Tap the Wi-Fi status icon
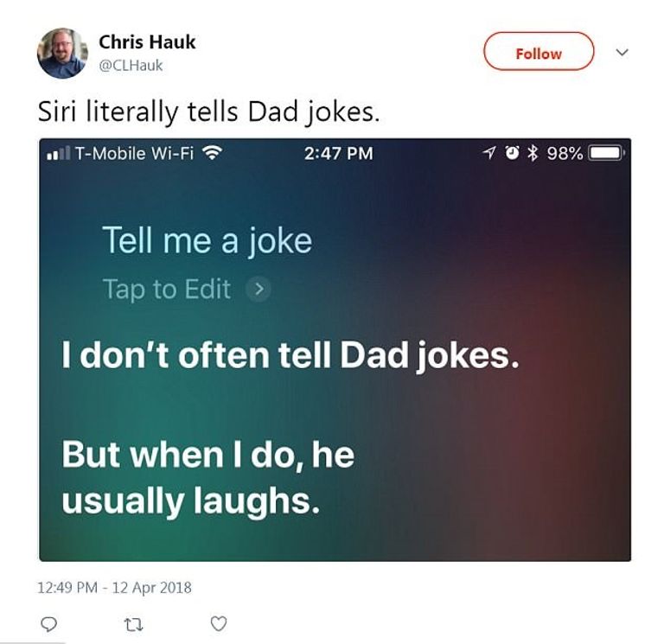 point(211,154)
